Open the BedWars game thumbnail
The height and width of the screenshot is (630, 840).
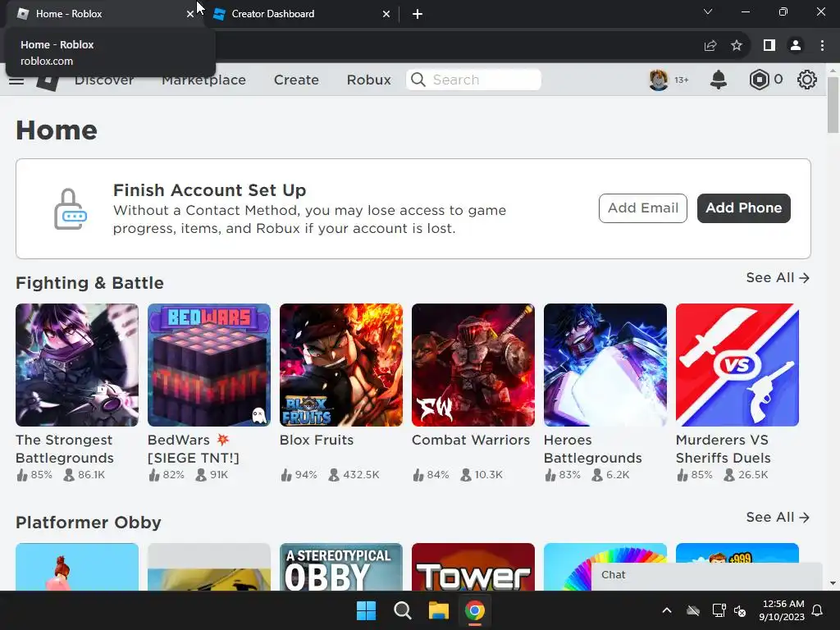[209, 365]
